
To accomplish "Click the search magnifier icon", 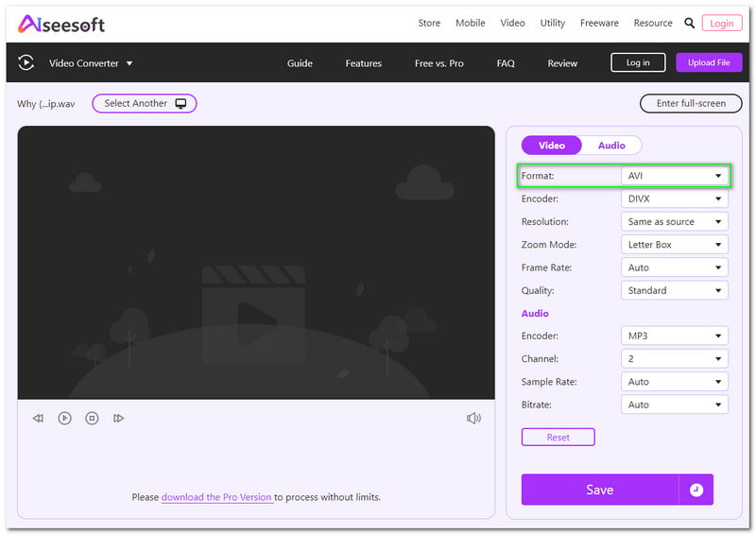I will click(x=689, y=23).
